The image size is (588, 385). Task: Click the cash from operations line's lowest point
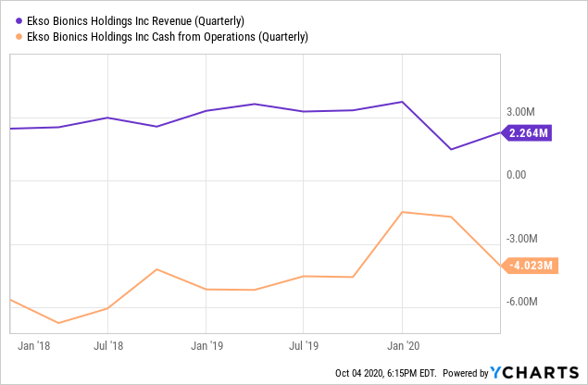tap(58, 323)
